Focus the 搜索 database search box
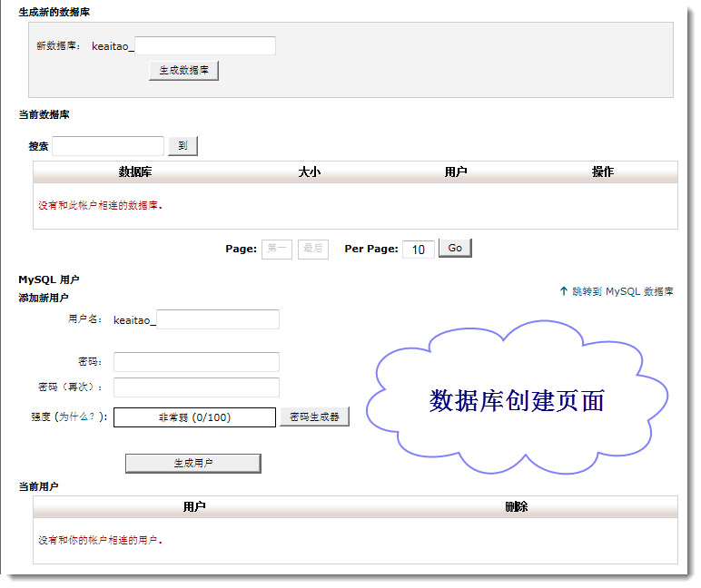Screen dimensions: 701x588 (x=108, y=146)
